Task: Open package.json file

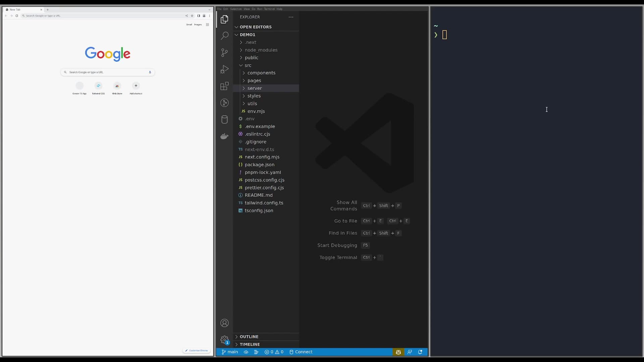Action: (x=259, y=165)
